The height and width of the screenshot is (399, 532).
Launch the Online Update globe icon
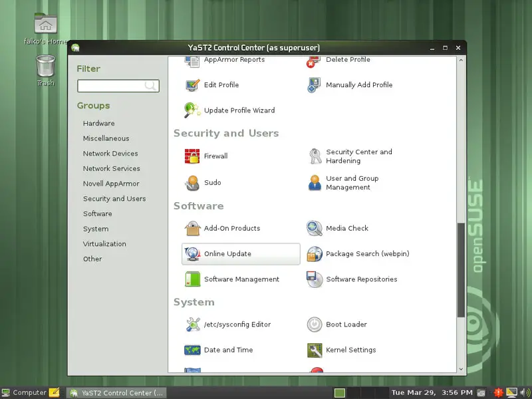pyautogui.click(x=192, y=254)
